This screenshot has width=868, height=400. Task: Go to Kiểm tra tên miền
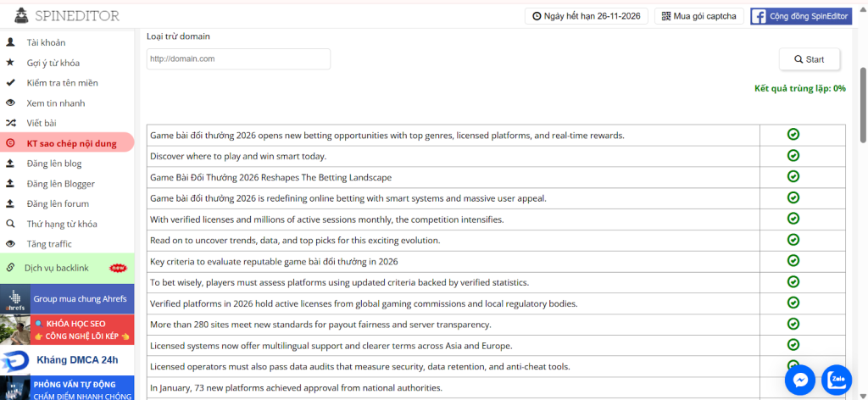pos(62,83)
